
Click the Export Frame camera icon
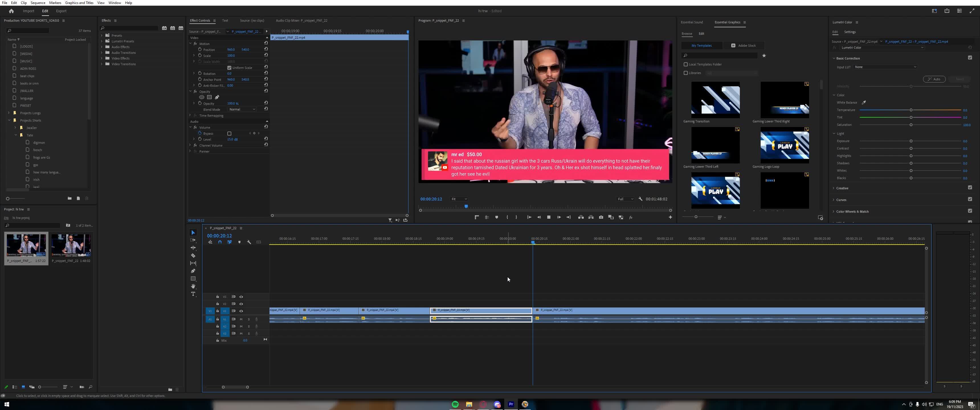point(601,217)
